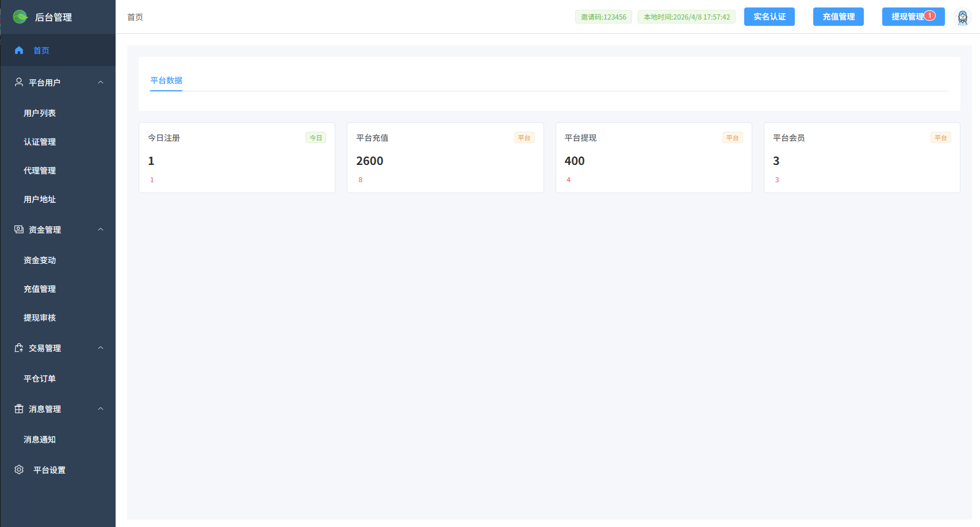980x527 pixels.
Task: Open 用户列表 in the sidebar
Action: (40, 113)
